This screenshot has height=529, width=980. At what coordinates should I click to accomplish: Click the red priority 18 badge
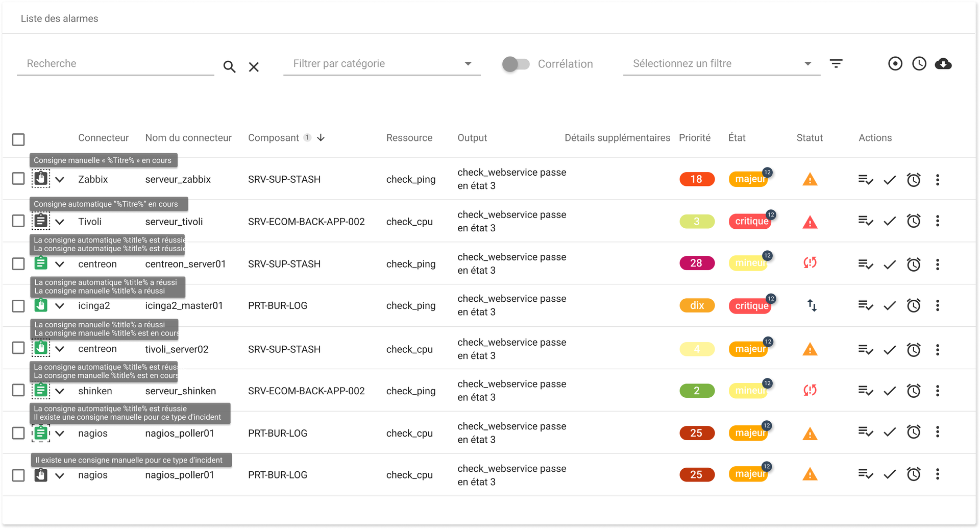697,179
